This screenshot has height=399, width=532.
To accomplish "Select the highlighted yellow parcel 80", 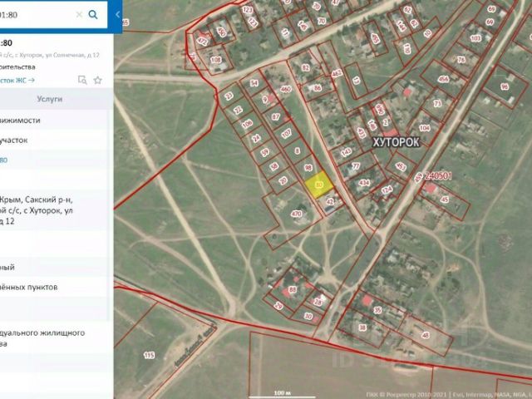I will (x=318, y=185).
